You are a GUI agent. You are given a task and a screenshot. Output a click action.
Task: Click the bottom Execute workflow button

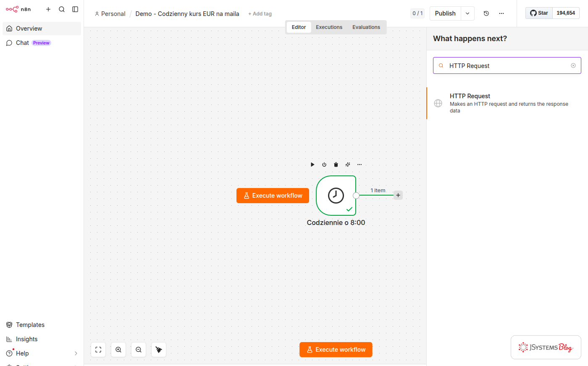(x=336, y=350)
